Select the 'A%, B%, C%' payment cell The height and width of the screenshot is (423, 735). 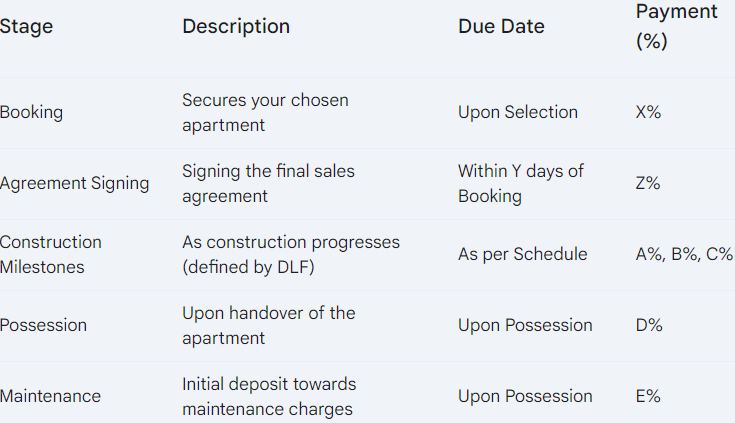(x=684, y=255)
